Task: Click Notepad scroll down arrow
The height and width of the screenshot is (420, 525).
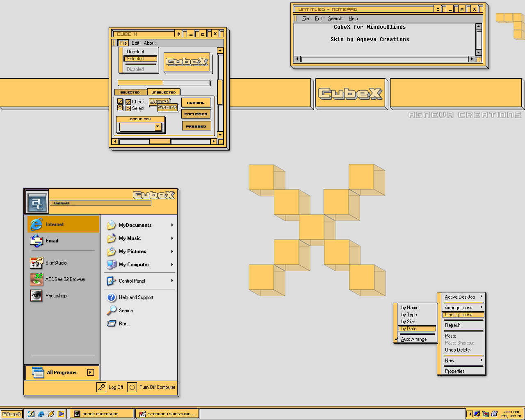Action: [479, 52]
